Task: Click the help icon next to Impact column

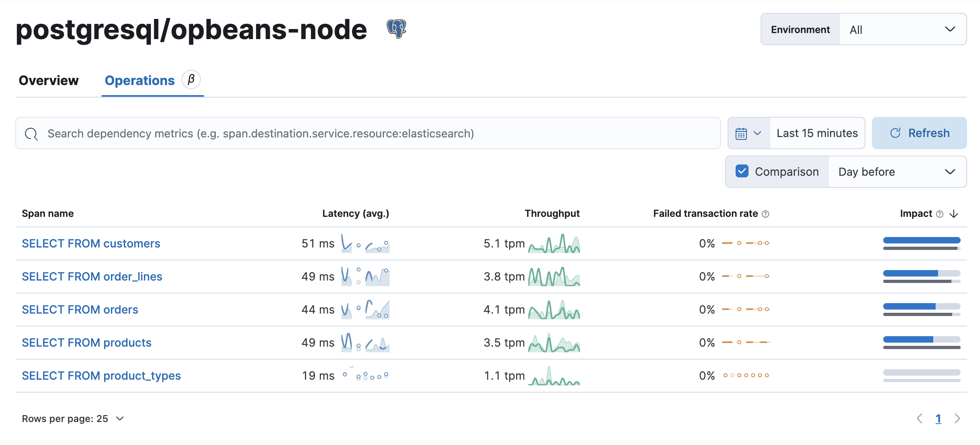Action: click(x=940, y=214)
